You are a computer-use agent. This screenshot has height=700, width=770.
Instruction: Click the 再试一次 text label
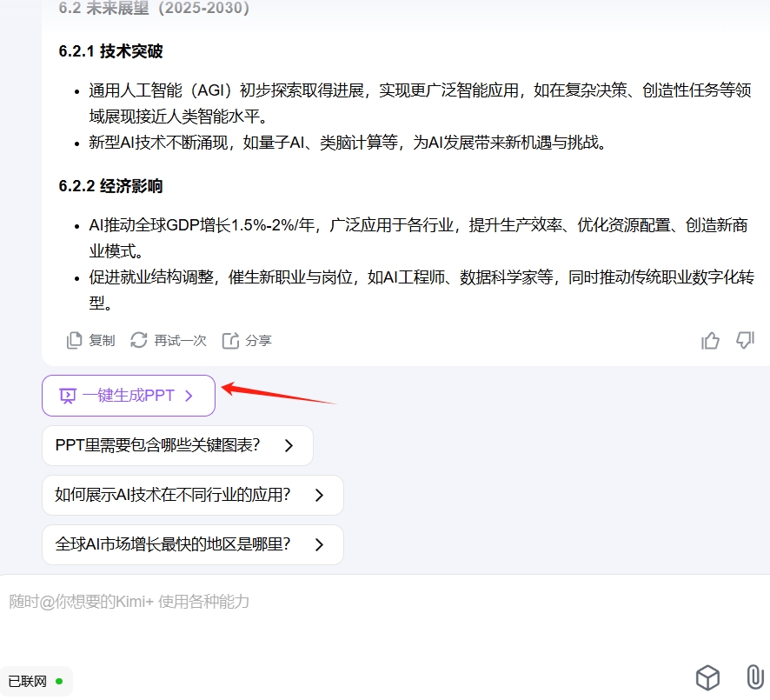point(180,340)
